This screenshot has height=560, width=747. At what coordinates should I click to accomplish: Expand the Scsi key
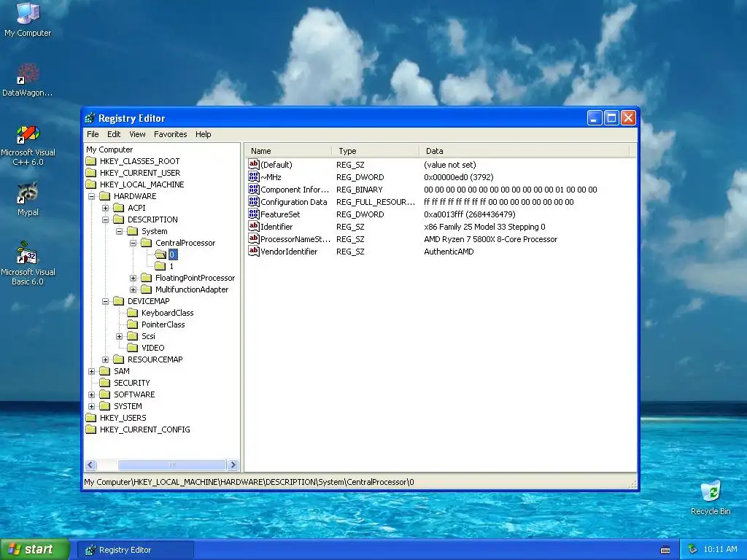(x=119, y=336)
